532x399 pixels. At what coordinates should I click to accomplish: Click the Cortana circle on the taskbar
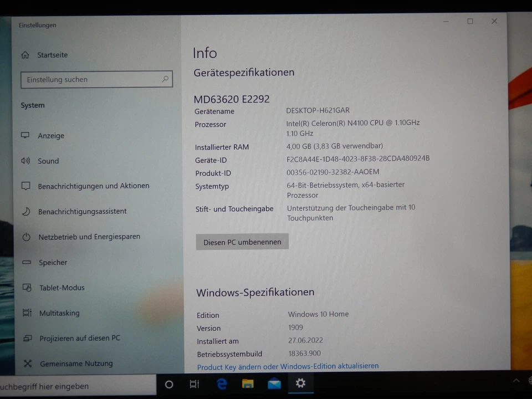(168, 383)
